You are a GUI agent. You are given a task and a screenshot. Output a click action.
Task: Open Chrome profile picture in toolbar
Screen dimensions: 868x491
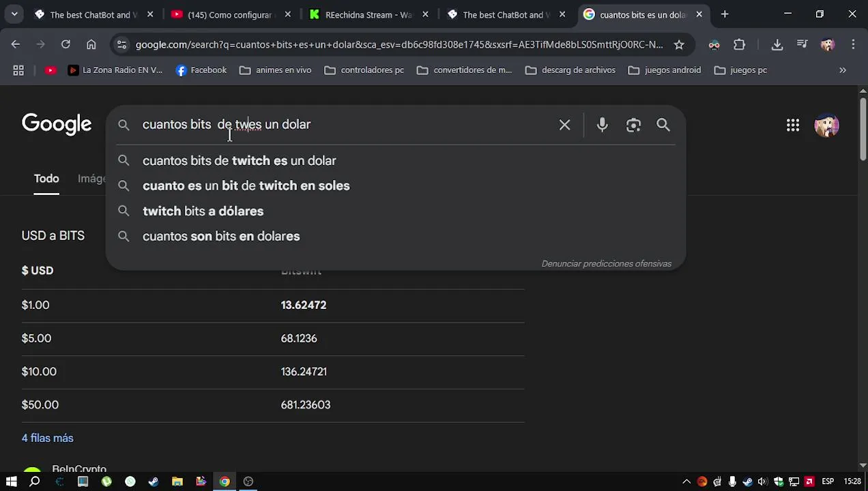(828, 44)
